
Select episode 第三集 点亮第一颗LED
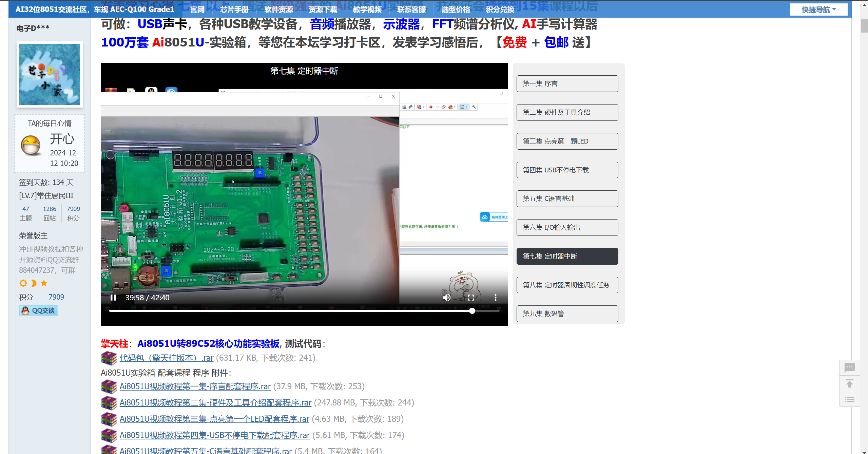tap(567, 141)
